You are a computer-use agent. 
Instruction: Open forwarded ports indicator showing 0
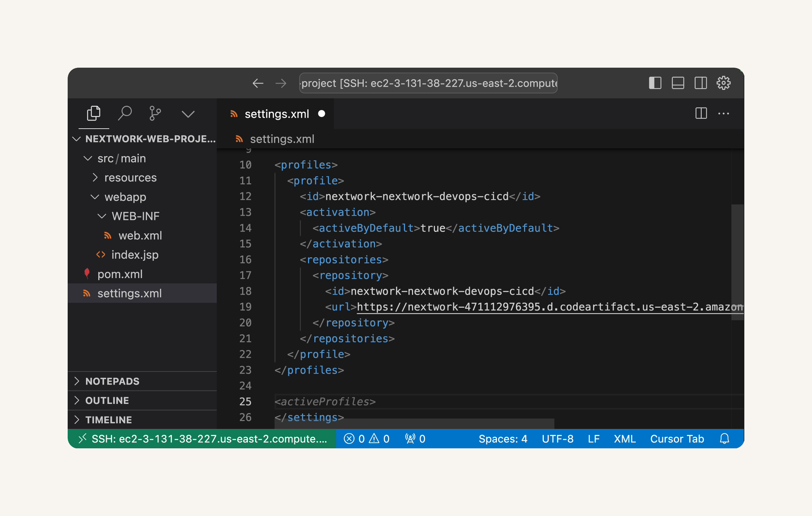point(415,439)
